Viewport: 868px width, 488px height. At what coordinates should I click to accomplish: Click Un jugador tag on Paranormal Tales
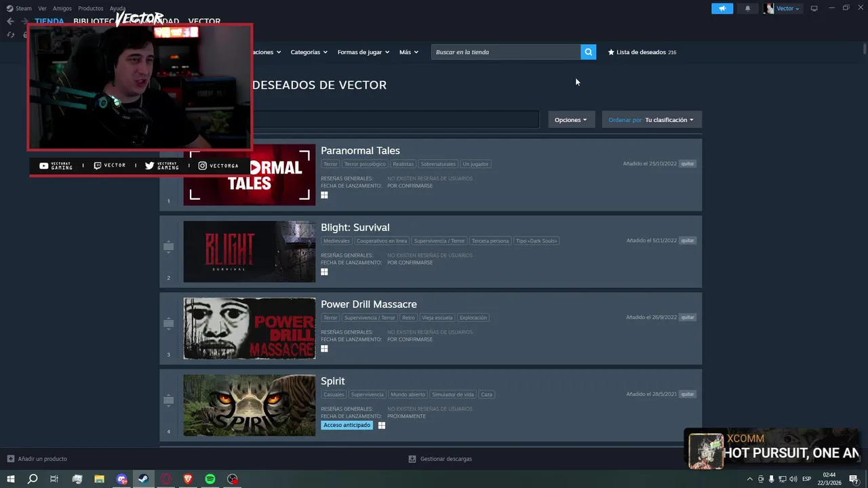(x=475, y=164)
